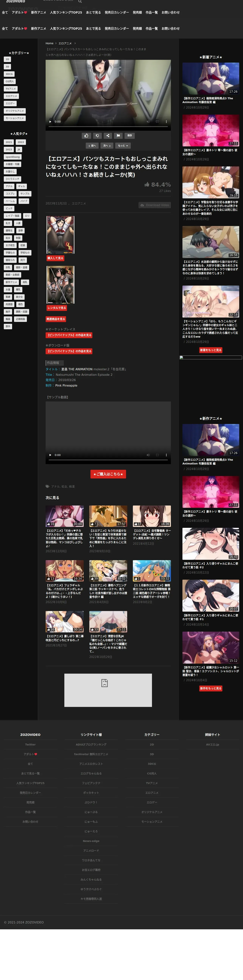
Task: Click the tag icon beside the post tags
Action: (x=48, y=486)
